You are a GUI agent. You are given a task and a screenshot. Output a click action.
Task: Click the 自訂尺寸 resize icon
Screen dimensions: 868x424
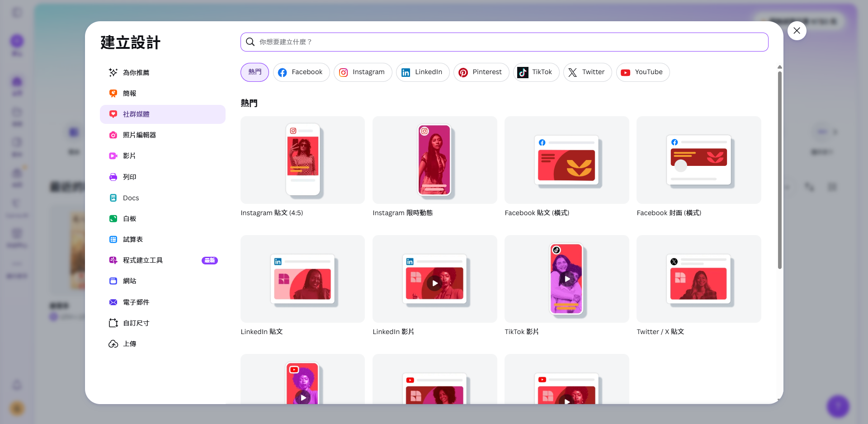pos(113,323)
